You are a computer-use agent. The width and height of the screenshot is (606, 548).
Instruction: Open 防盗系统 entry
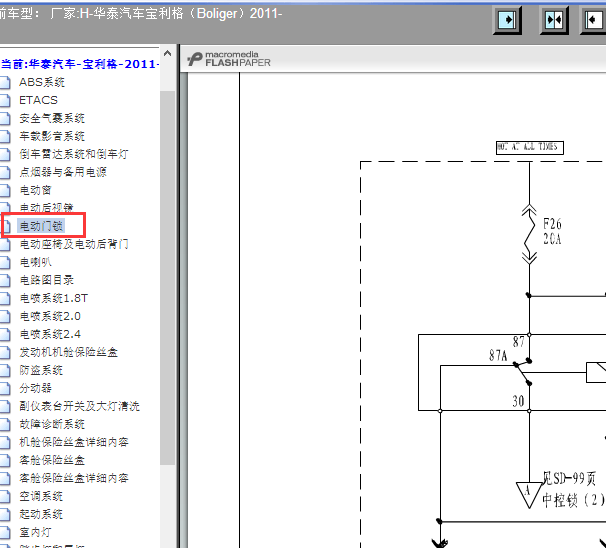(x=41, y=370)
